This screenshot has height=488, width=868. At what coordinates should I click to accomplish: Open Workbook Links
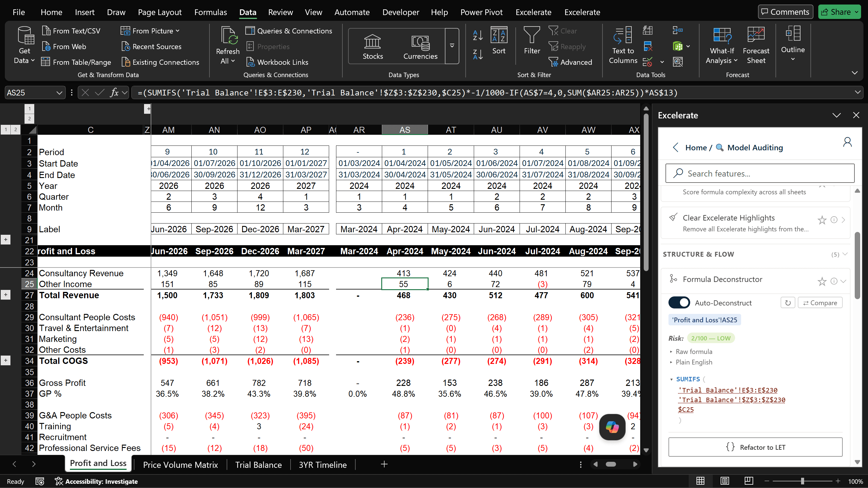pos(277,62)
